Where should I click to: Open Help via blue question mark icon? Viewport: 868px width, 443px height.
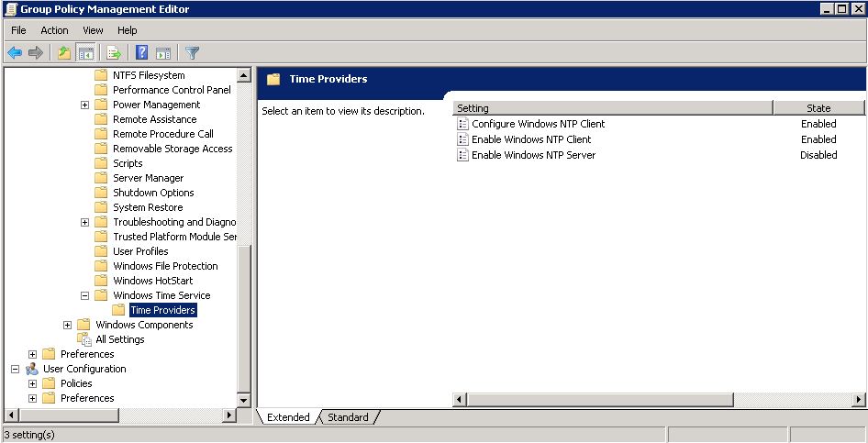141,53
